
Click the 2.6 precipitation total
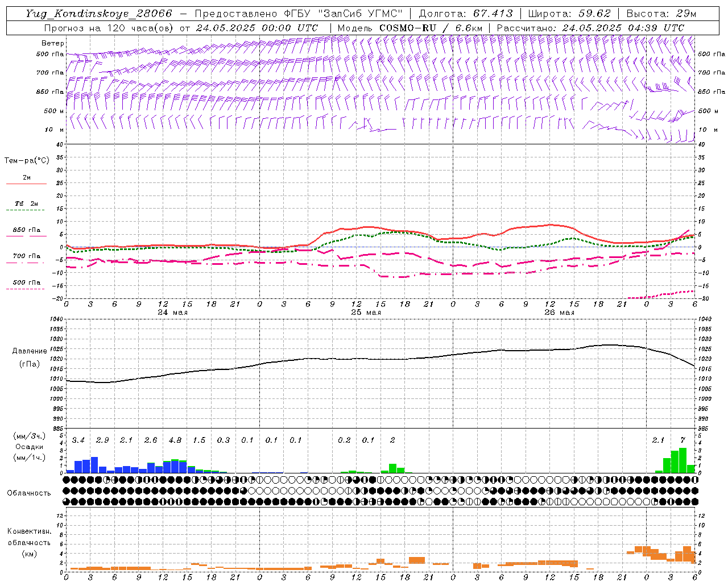coord(151,440)
